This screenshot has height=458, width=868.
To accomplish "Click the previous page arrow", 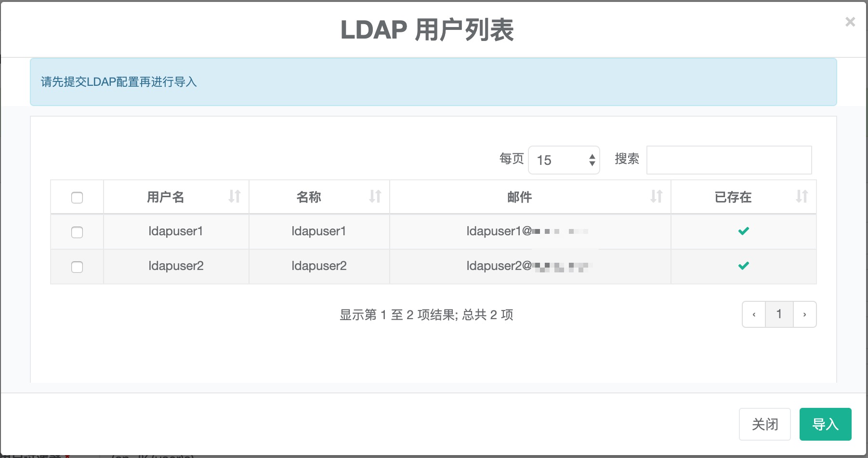I will pos(754,314).
